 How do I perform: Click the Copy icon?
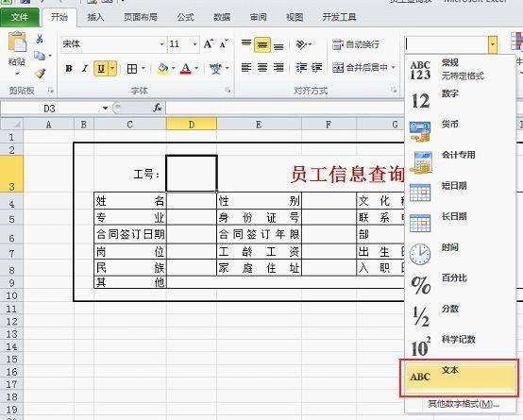pos(40,56)
